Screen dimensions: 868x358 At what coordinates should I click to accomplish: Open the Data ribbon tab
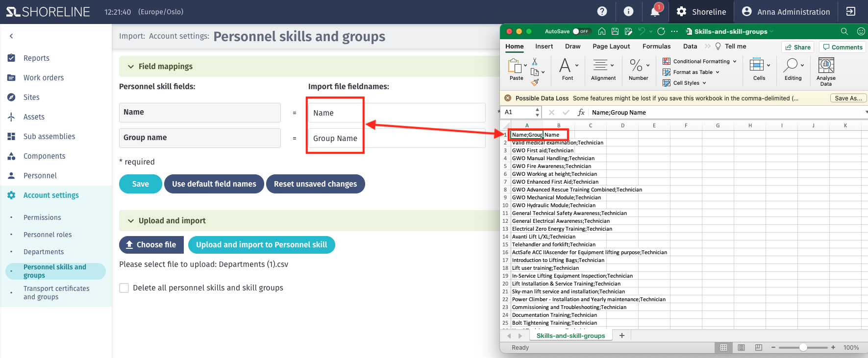(690, 46)
